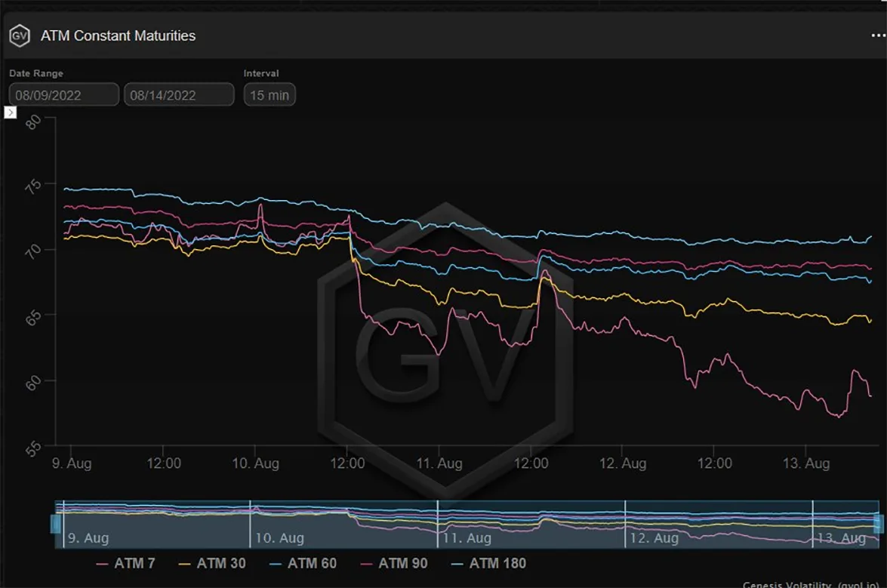Edit the end date 08/14/2022 field
This screenshot has height=588, width=887.
pos(179,94)
